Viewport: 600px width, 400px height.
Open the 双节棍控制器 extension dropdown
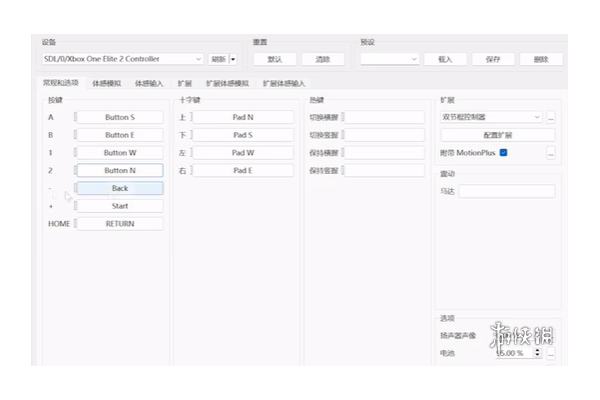[491, 117]
